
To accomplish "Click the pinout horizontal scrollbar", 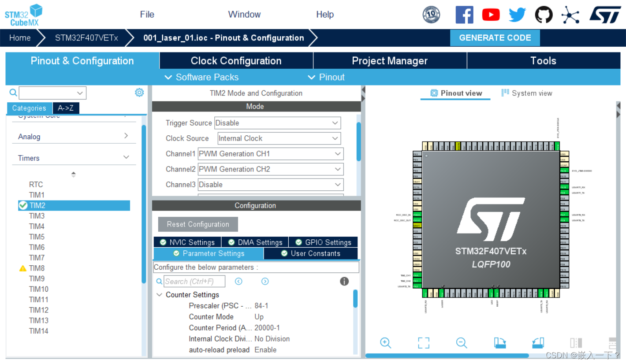I will pos(447,355).
